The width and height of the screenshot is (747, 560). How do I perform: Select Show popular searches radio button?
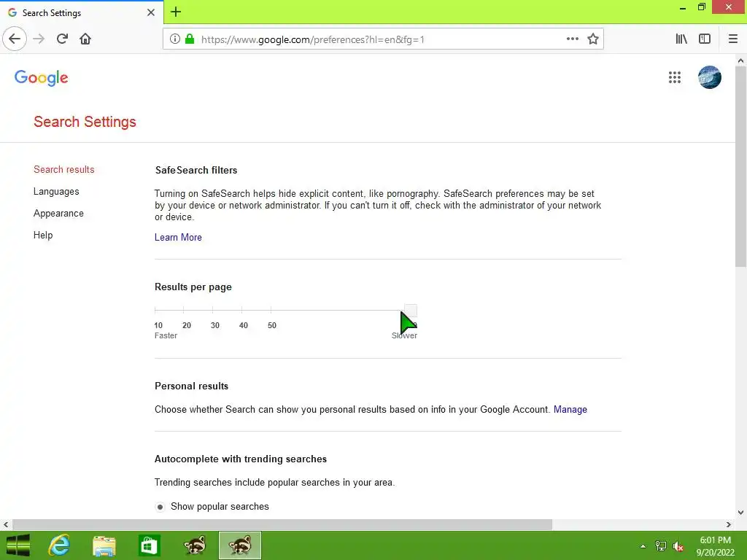tap(160, 507)
